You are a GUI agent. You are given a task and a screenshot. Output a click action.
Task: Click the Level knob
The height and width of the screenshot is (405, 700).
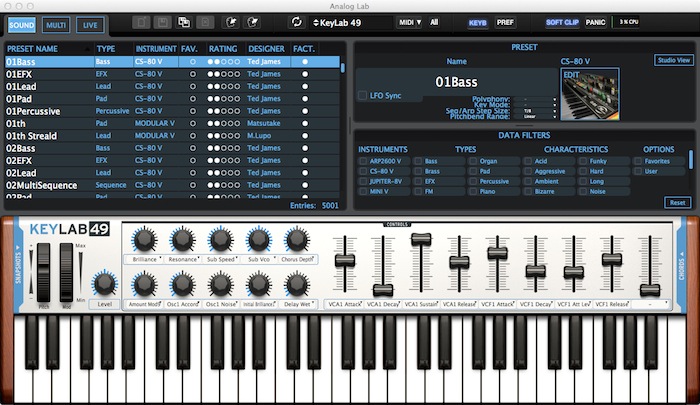(x=104, y=284)
